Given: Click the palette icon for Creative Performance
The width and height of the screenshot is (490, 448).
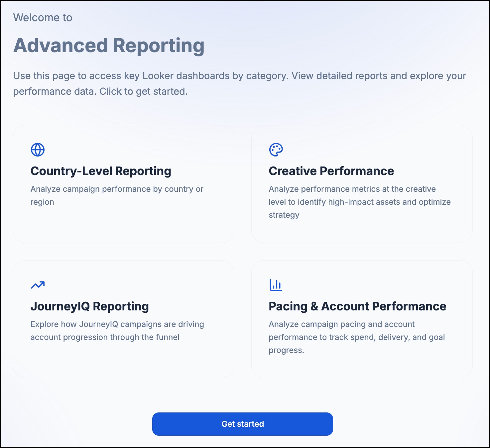Looking at the screenshot, I should pyautogui.click(x=276, y=150).
